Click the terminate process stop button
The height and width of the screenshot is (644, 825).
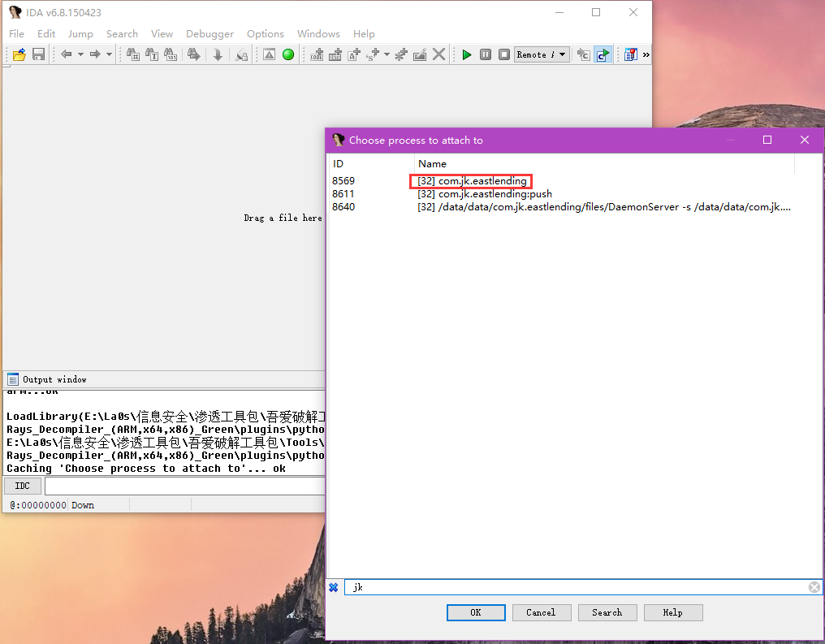pyautogui.click(x=504, y=54)
